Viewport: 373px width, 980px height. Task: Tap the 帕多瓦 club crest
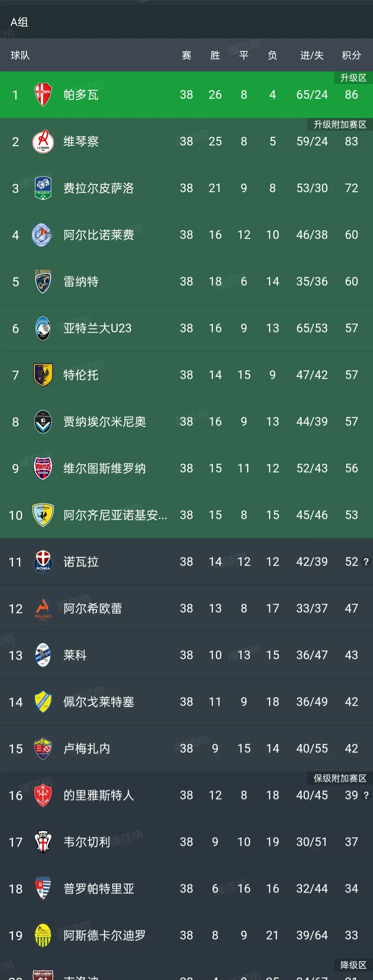43,94
